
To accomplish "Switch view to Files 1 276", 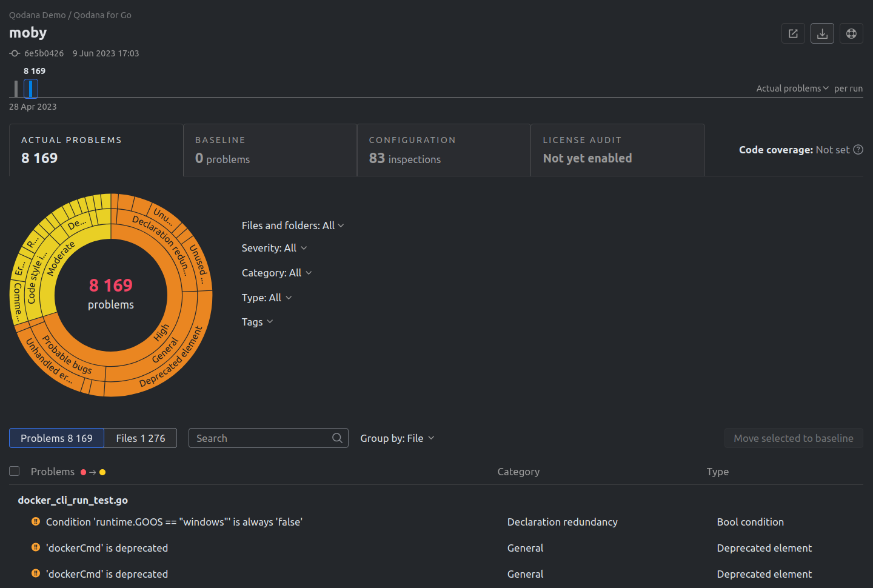I will pos(140,438).
